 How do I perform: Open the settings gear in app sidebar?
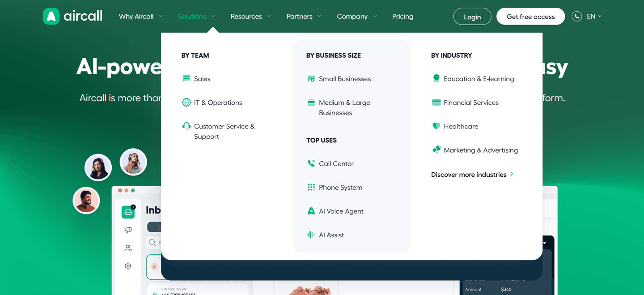tap(128, 266)
